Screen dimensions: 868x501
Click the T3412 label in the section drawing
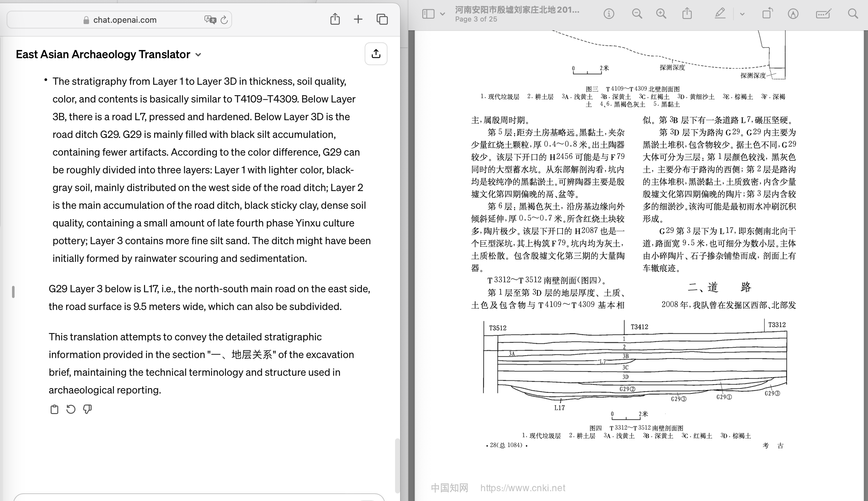click(639, 327)
